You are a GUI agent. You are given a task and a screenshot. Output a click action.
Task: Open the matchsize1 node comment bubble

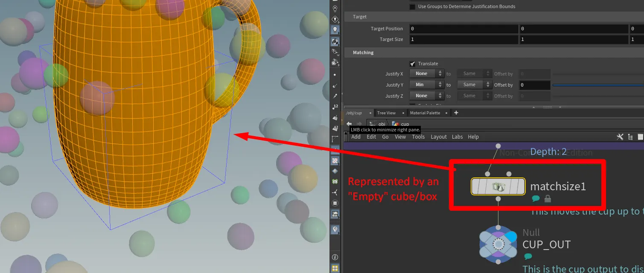pos(536,199)
